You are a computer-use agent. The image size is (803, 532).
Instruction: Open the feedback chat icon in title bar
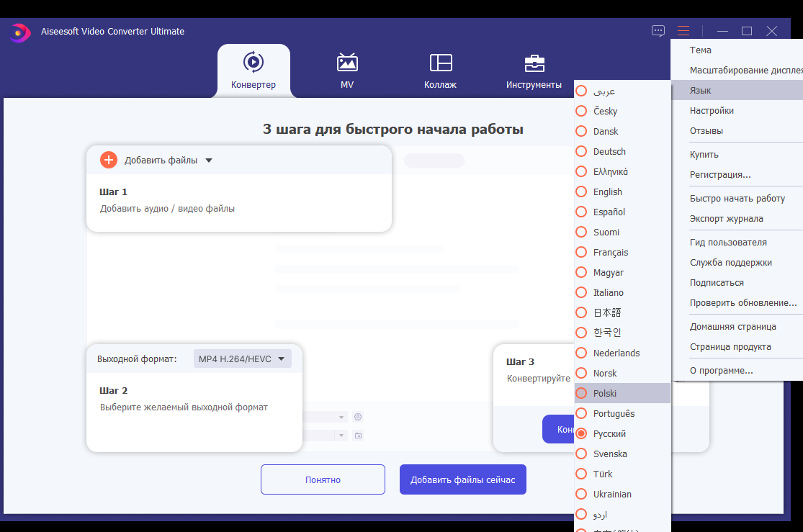click(x=658, y=31)
